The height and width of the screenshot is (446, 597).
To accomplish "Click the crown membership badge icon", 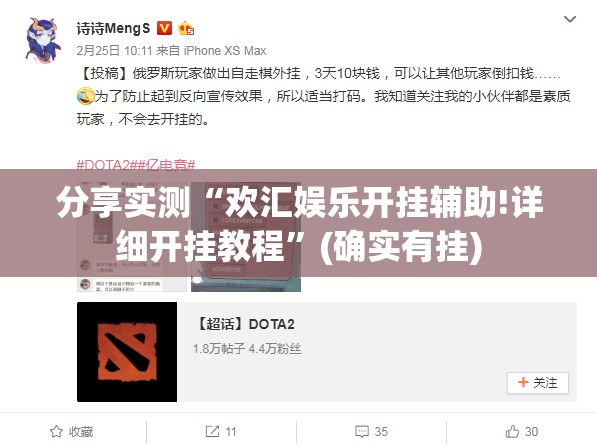I will coord(186,28).
